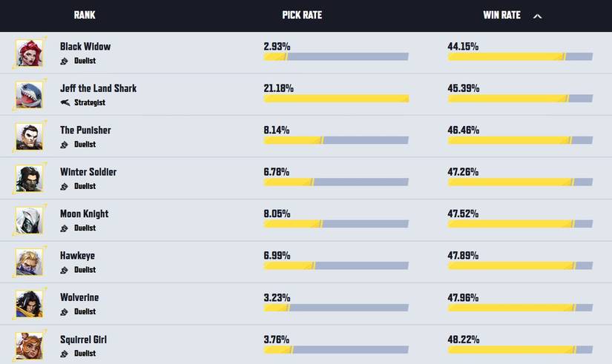The image size is (612, 364).
Task: Open Squirrel Girl's avatar icon
Action: click(x=30, y=345)
